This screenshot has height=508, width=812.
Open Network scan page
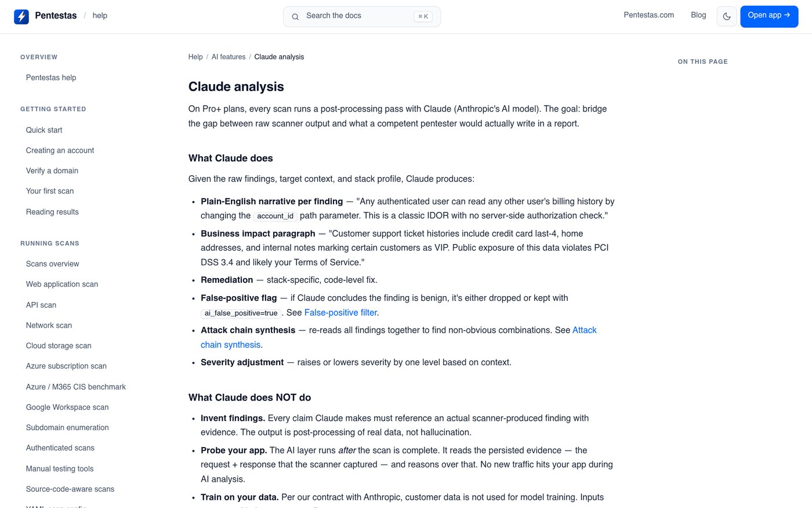(x=49, y=325)
